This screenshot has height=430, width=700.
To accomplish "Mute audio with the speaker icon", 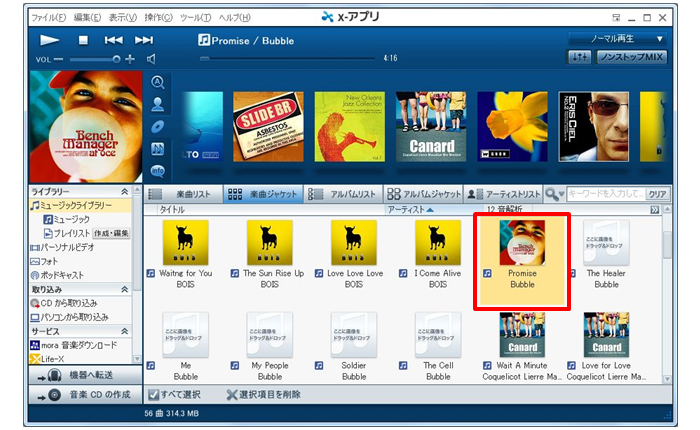I will pos(152,59).
